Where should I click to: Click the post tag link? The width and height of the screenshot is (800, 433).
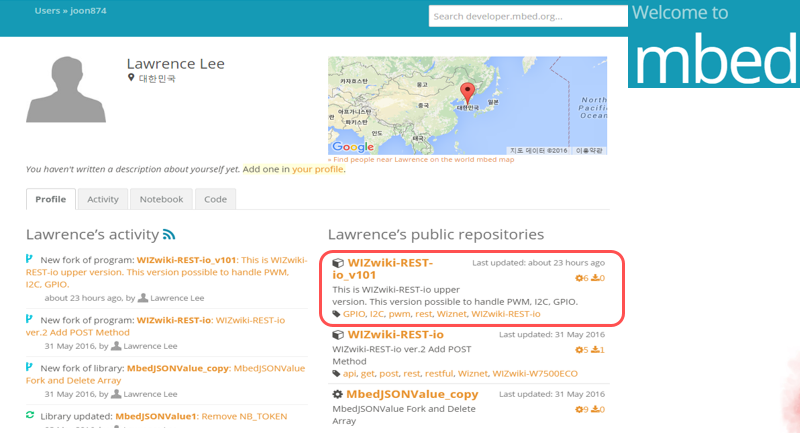[389, 373]
